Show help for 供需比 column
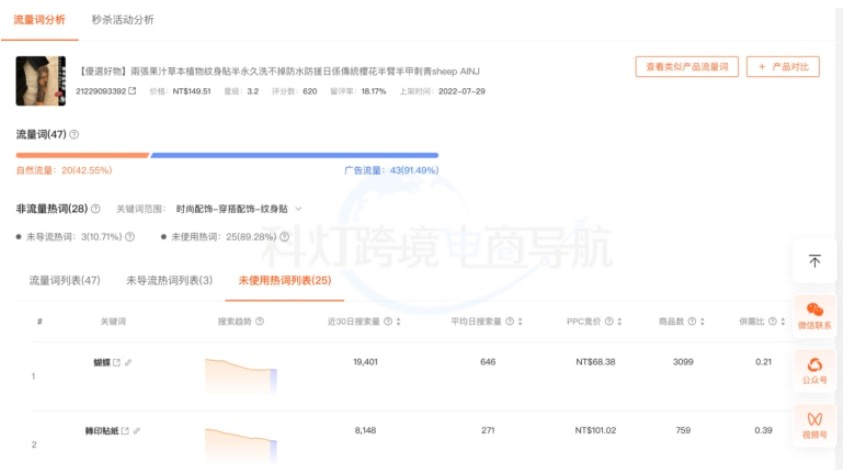Screen dimensions: 848x470 (x=772, y=321)
